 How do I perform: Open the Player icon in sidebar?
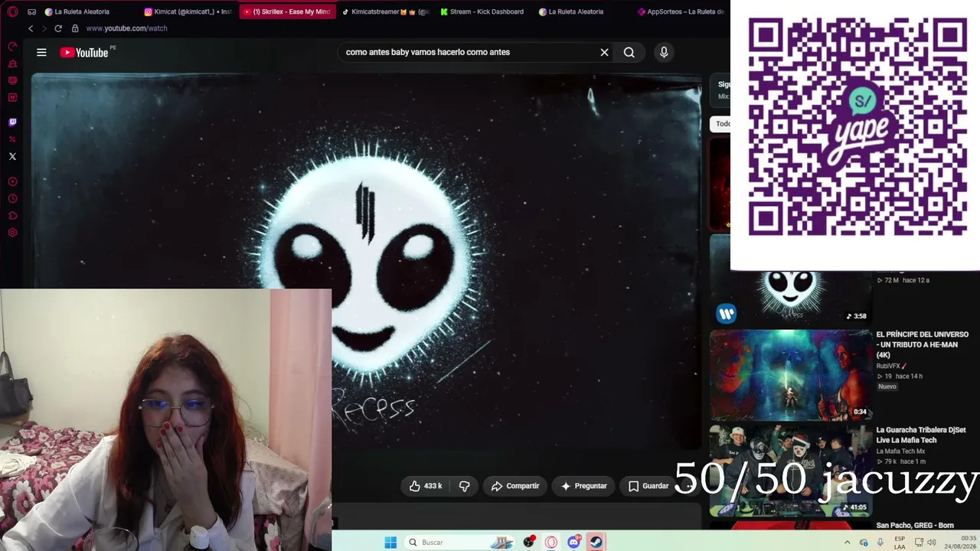pyautogui.click(x=12, y=182)
